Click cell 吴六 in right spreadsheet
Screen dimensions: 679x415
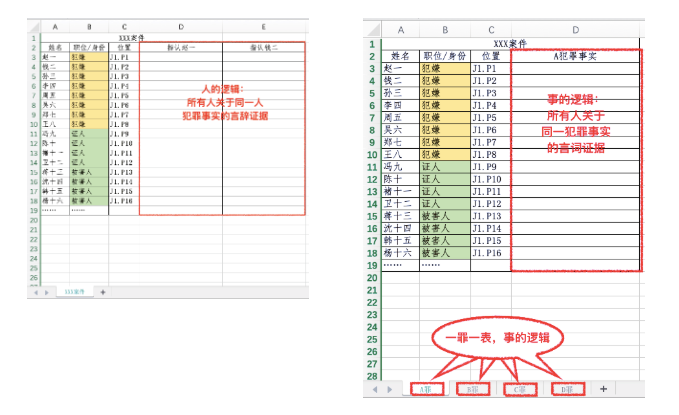[401, 130]
